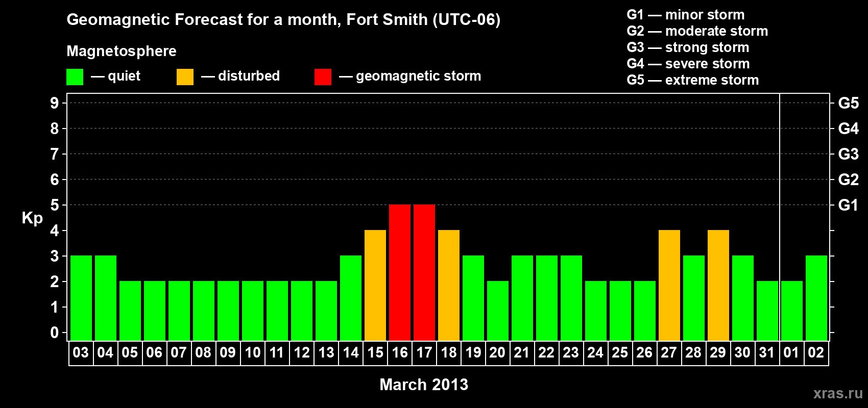Click the 'geomagnetic storm' legend label

click(419, 76)
